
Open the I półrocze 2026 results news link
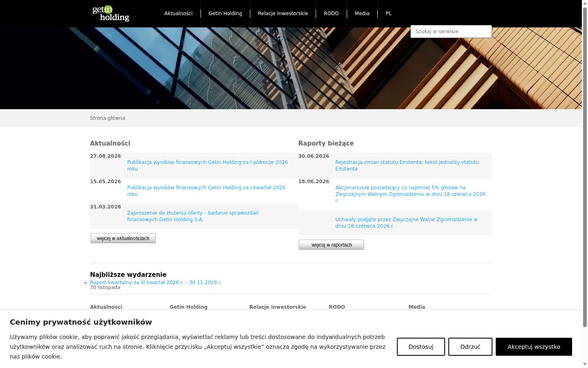pos(207,166)
